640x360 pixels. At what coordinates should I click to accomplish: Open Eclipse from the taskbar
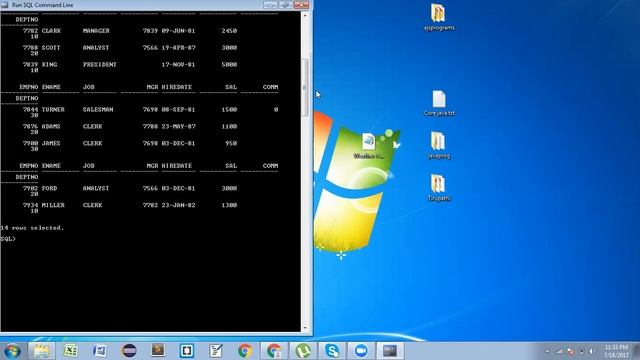[129, 351]
